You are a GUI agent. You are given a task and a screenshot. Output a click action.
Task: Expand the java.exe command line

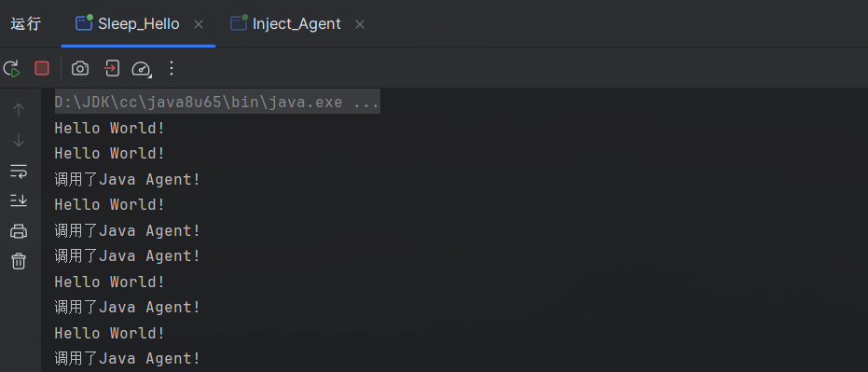(x=217, y=102)
